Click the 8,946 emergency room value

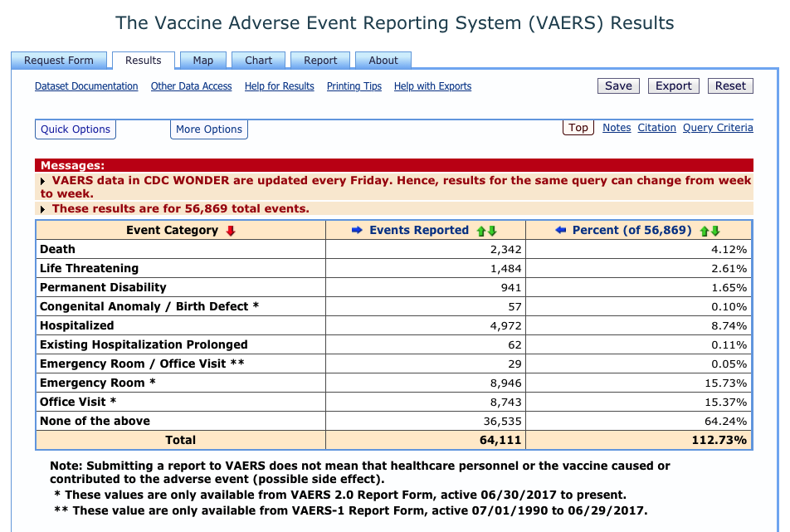506,383
